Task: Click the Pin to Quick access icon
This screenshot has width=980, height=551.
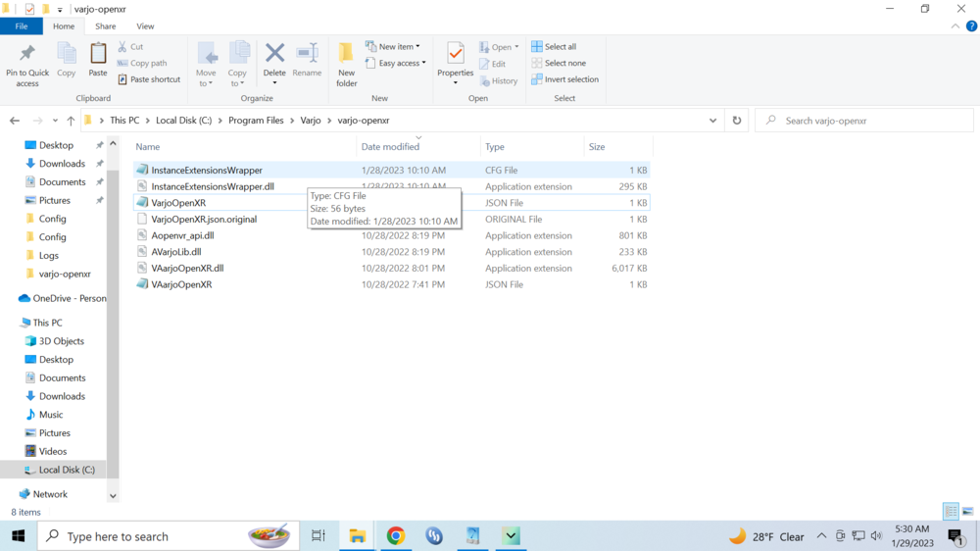Action: [26, 54]
